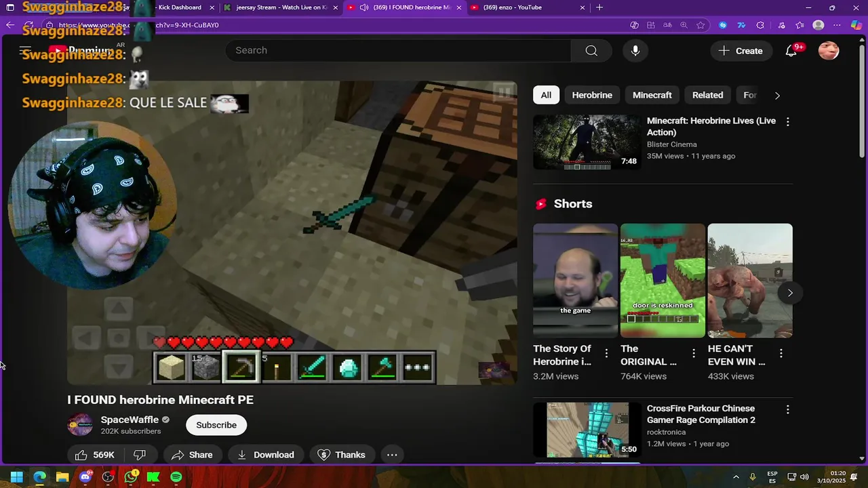The height and width of the screenshot is (488, 868).
Task: Open HE CAN'T EVEN WIN short thumbnail
Action: coord(750,281)
